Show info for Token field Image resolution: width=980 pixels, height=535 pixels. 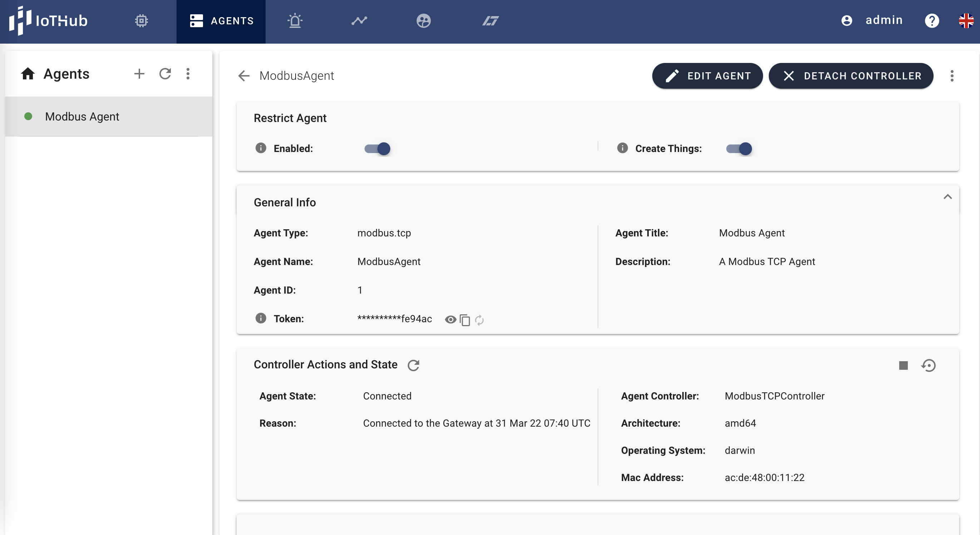click(x=261, y=318)
